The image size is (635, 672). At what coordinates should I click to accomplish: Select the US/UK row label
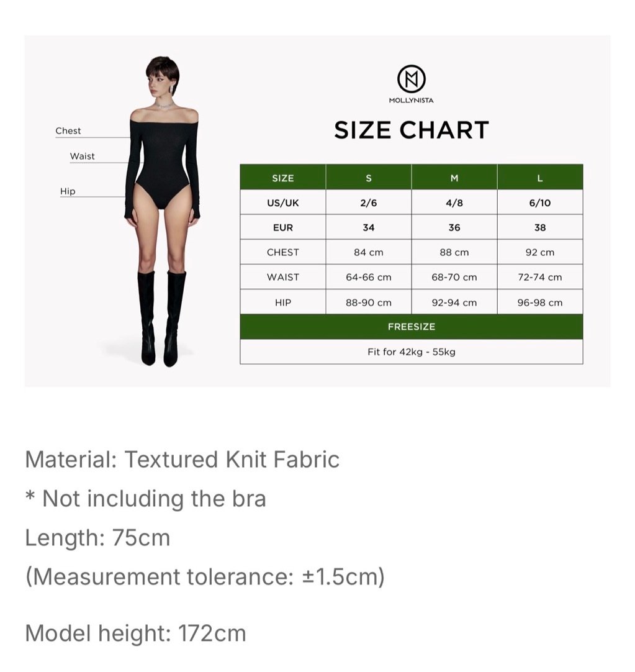tap(283, 202)
